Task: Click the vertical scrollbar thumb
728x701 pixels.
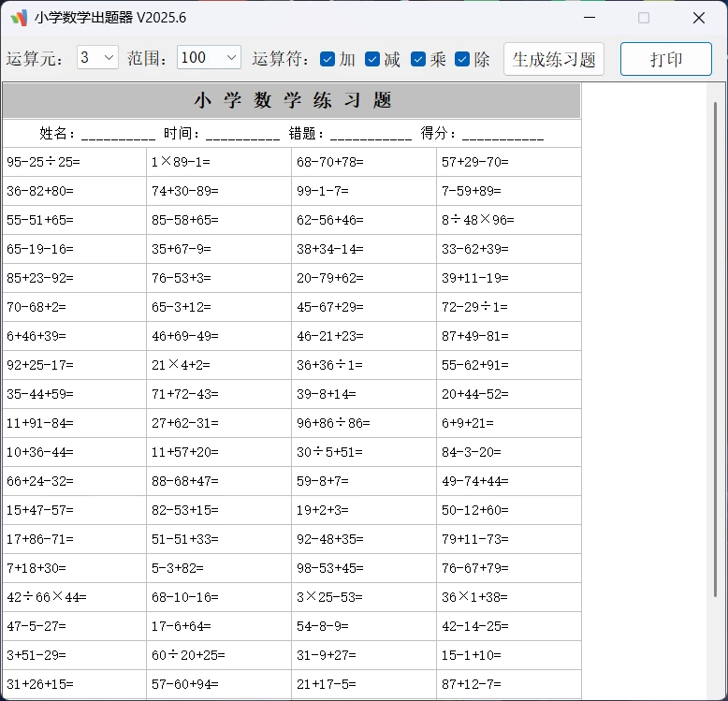Action: [x=715, y=348]
